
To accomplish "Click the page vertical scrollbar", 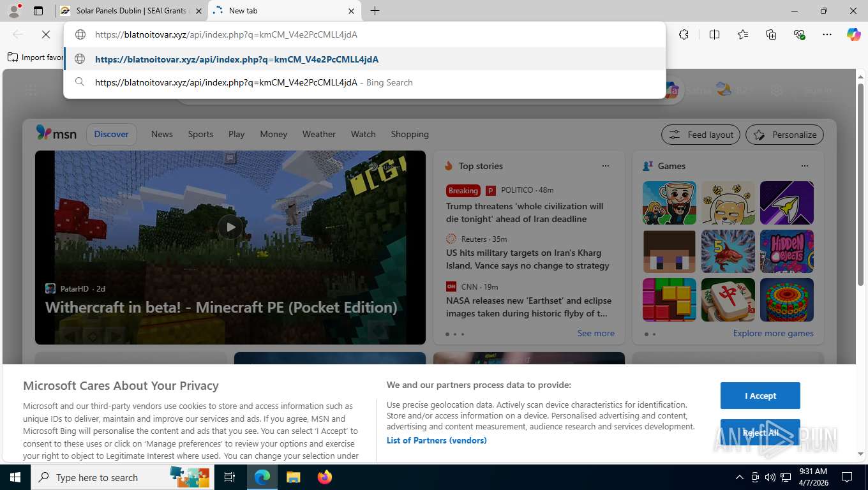I will [860, 184].
